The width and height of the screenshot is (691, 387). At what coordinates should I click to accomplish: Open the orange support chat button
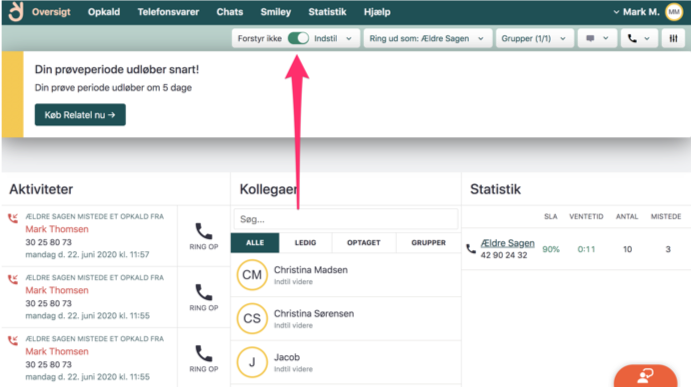pos(645,376)
